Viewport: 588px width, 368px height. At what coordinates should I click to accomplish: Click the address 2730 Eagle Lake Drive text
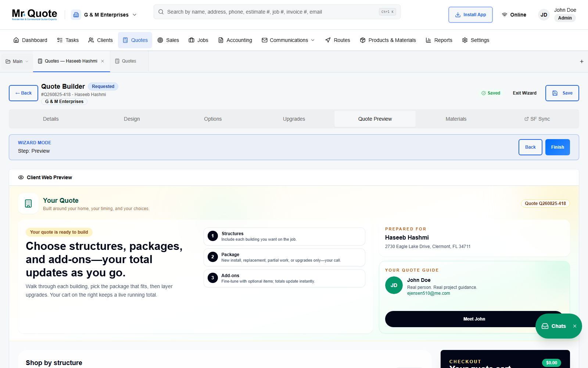click(428, 247)
